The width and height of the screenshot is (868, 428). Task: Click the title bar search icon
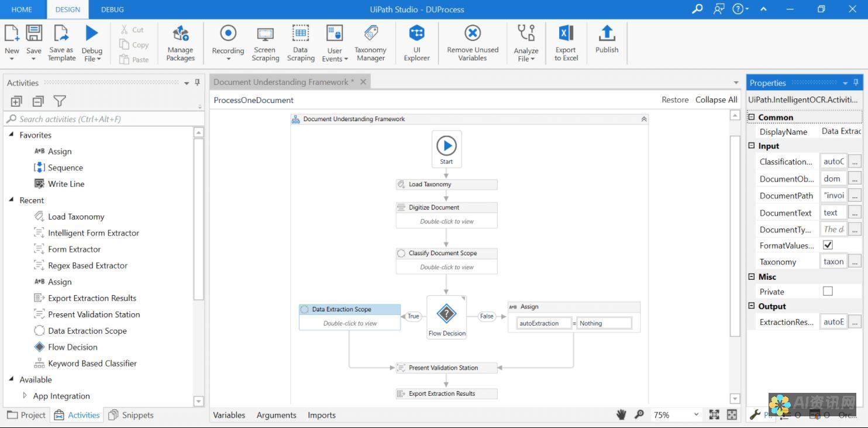click(697, 9)
